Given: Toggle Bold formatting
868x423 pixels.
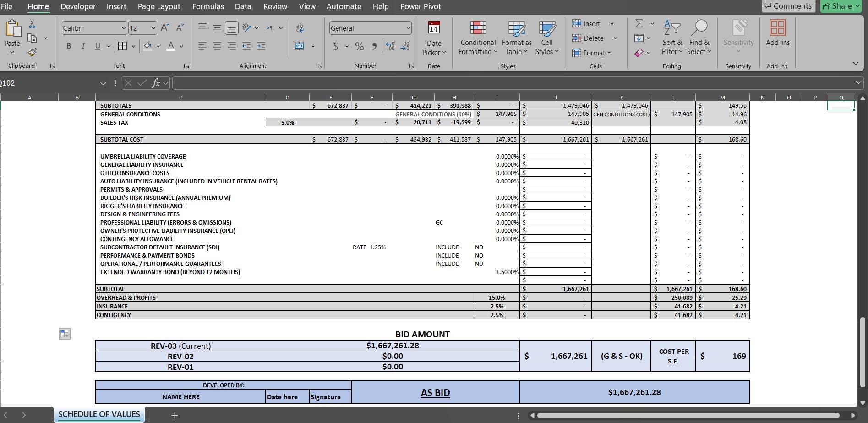Looking at the screenshot, I should 69,46.
